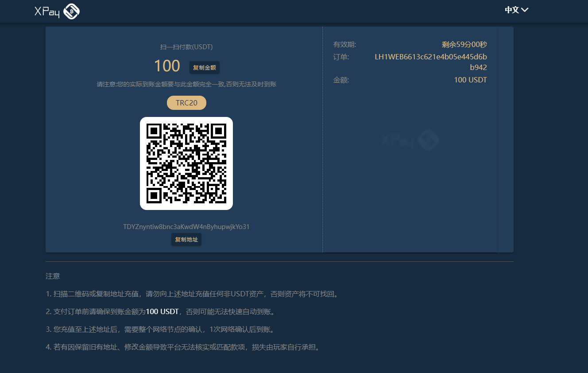The width and height of the screenshot is (588, 373).
Task: Click the large 100 payment amount
Action: [x=167, y=66]
